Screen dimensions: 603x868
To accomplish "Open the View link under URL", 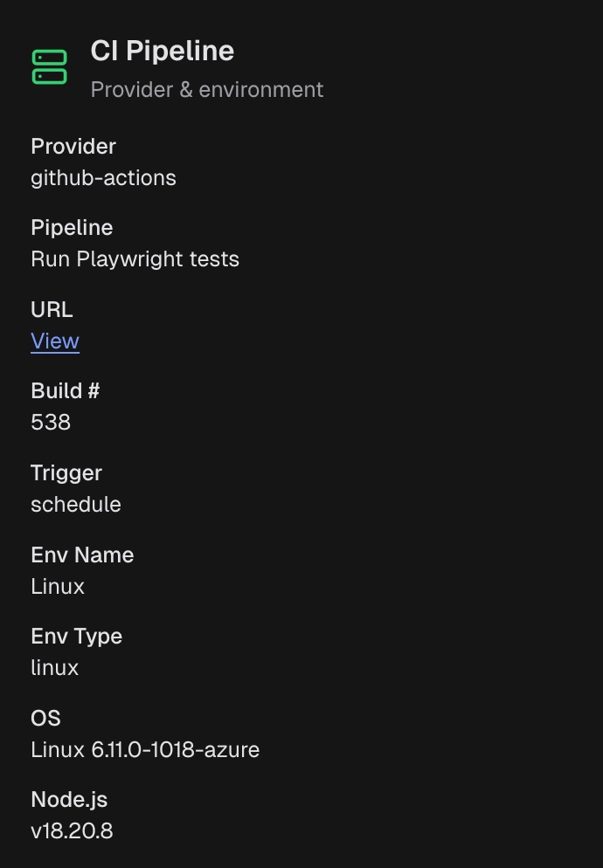I will [x=54, y=341].
